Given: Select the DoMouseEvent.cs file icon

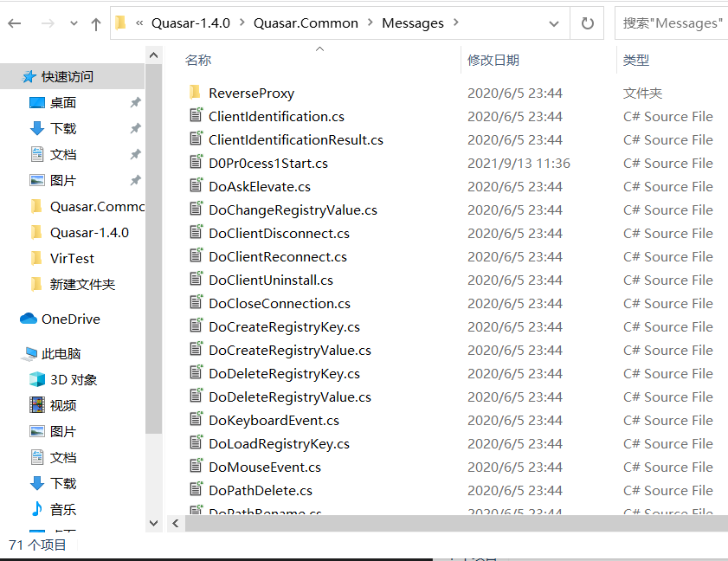Looking at the screenshot, I should coord(196,466).
